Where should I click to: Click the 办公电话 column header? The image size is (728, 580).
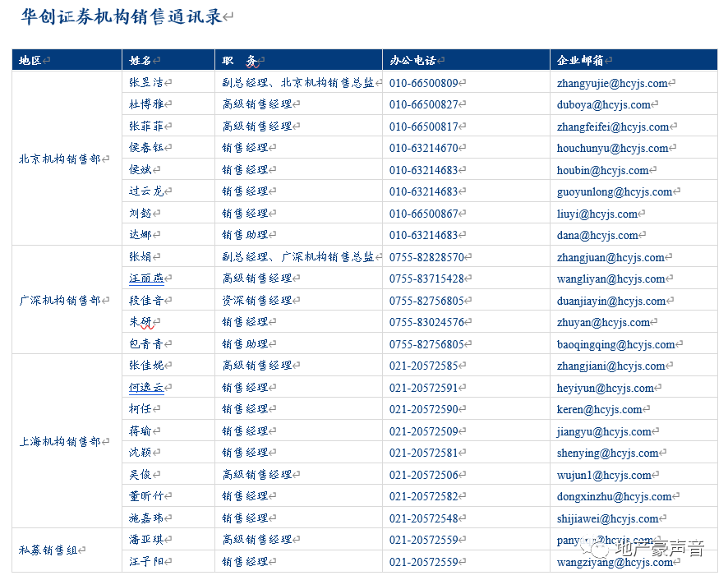[412, 60]
